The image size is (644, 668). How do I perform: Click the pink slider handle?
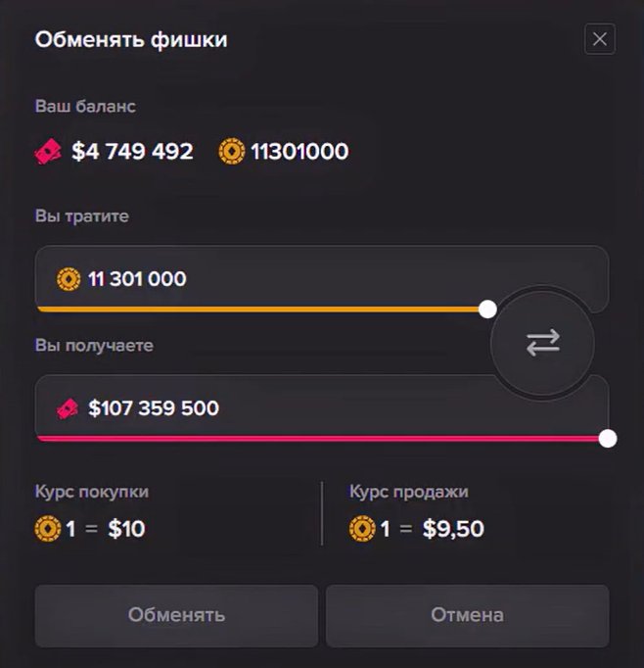(608, 439)
